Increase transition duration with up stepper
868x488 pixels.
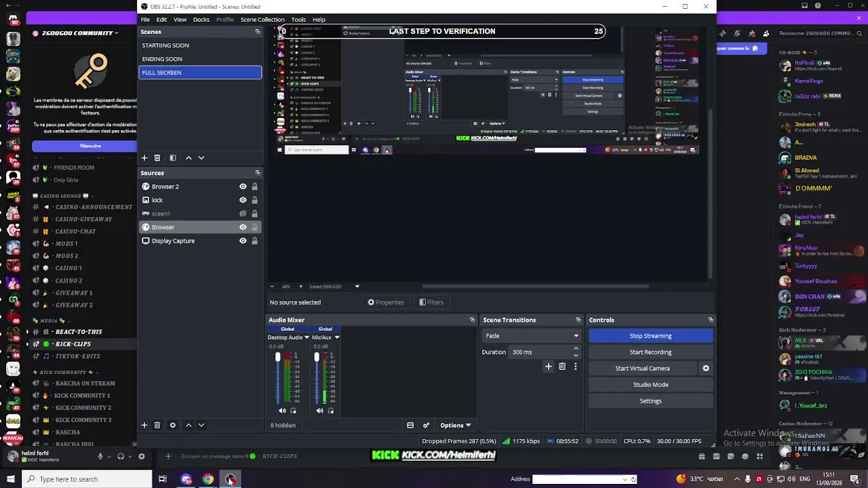click(x=576, y=349)
